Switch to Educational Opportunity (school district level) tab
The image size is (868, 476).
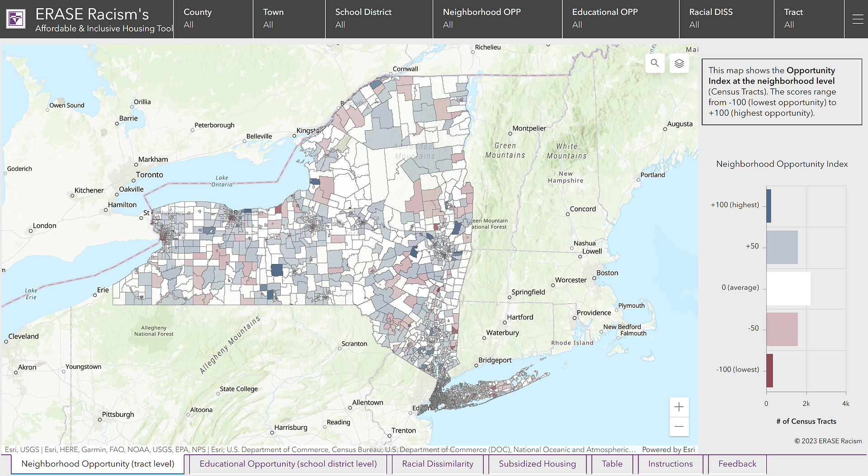point(288,464)
